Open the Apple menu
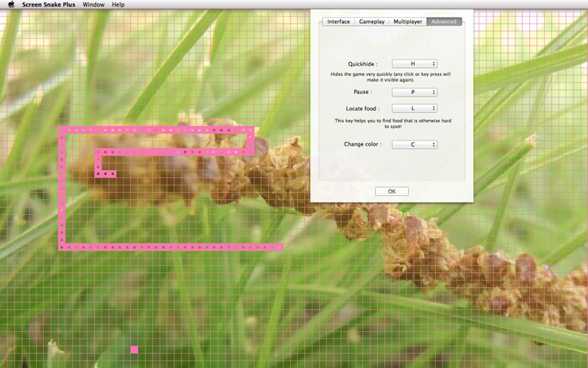The width and height of the screenshot is (588, 368). coord(11,4)
